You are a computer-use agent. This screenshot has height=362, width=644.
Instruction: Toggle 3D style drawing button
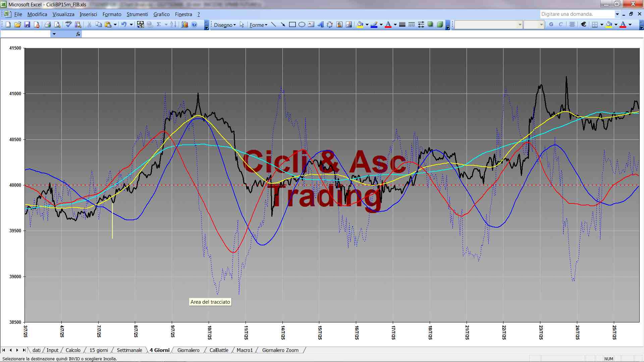440,24
